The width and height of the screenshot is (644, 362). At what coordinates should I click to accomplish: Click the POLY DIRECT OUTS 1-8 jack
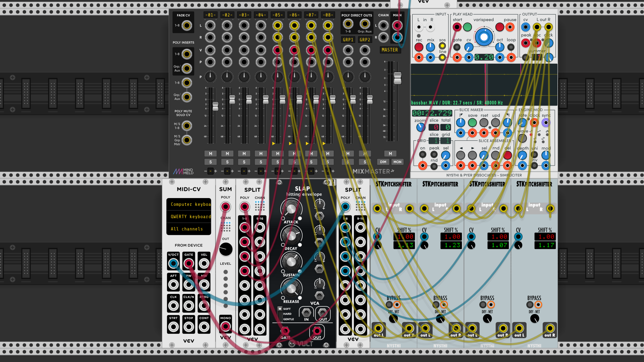348,24
